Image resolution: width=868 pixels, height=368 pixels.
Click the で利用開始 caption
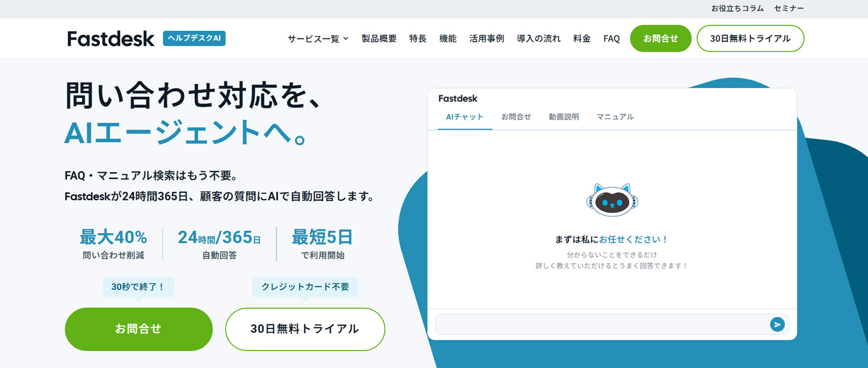(x=323, y=255)
